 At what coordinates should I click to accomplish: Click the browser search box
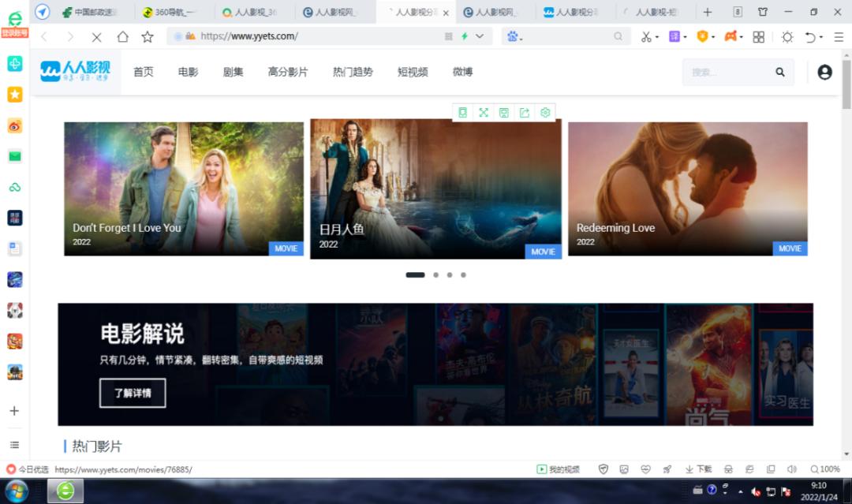point(568,36)
